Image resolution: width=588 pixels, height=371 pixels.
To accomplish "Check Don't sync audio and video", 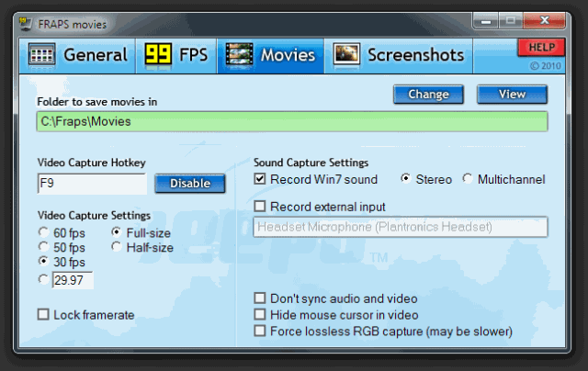I will (x=259, y=298).
